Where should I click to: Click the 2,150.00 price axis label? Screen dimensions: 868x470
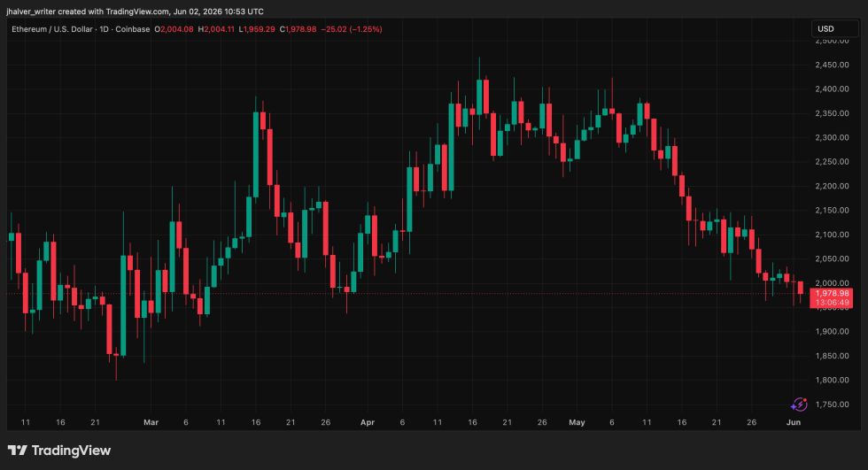pyautogui.click(x=832, y=210)
